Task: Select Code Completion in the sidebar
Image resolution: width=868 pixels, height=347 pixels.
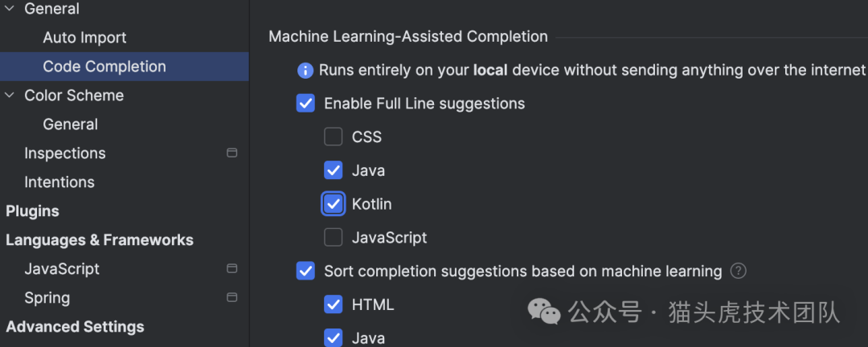Action: (x=104, y=67)
